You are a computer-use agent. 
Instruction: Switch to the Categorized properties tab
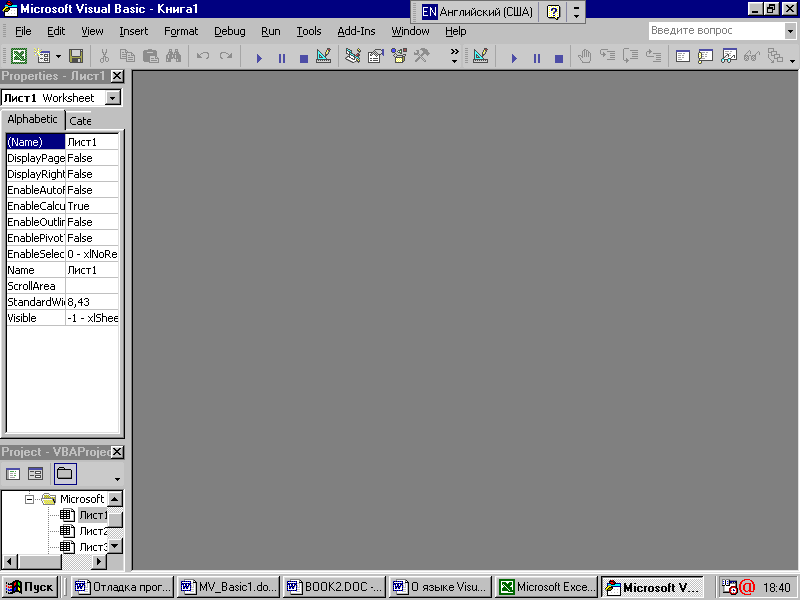coord(80,121)
